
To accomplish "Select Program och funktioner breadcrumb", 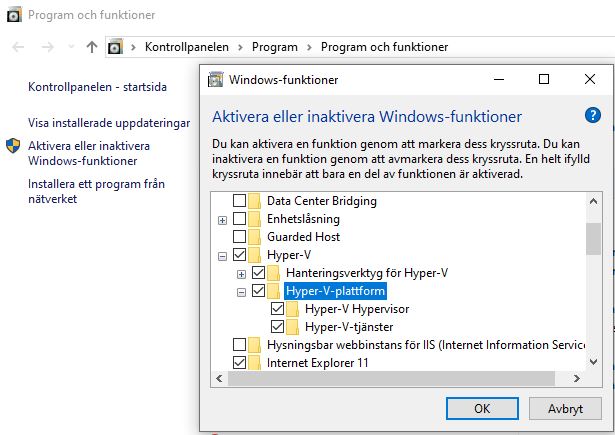I will click(384, 47).
